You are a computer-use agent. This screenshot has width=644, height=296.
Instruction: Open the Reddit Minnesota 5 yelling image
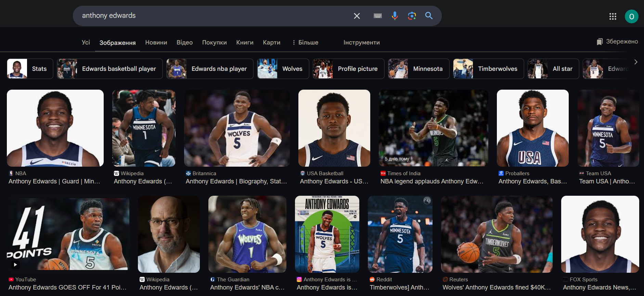[x=400, y=234]
